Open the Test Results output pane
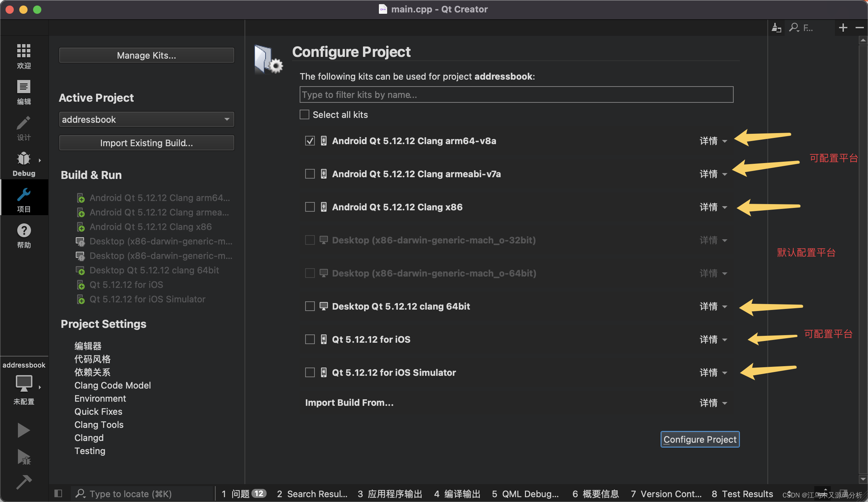The image size is (868, 502). point(742,494)
